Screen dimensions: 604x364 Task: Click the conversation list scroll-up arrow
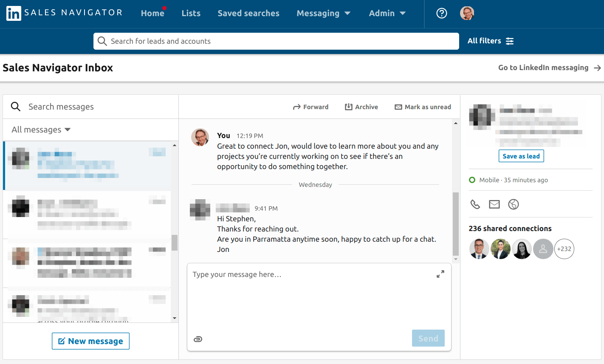(x=175, y=145)
